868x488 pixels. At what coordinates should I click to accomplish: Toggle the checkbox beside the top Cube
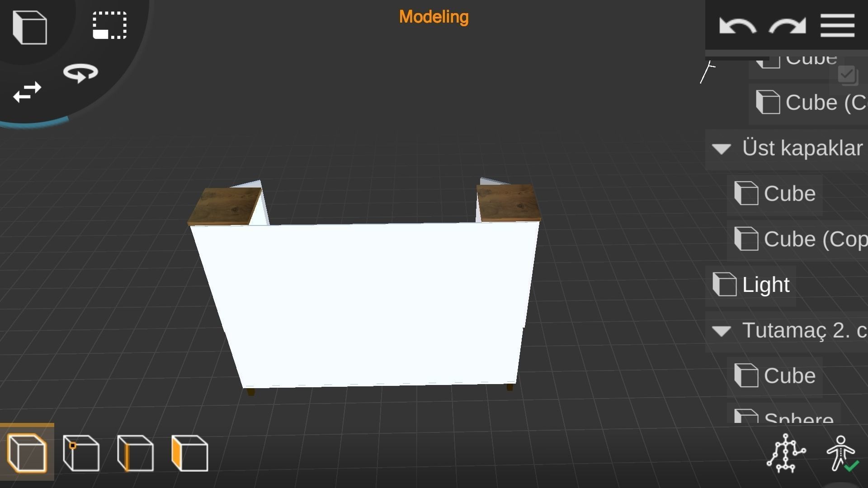(x=848, y=75)
